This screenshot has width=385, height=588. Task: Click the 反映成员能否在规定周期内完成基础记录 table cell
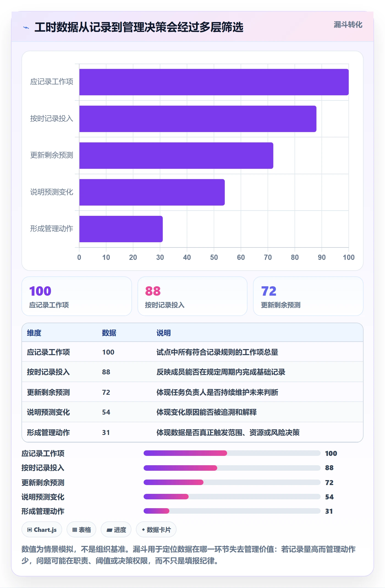(x=221, y=372)
